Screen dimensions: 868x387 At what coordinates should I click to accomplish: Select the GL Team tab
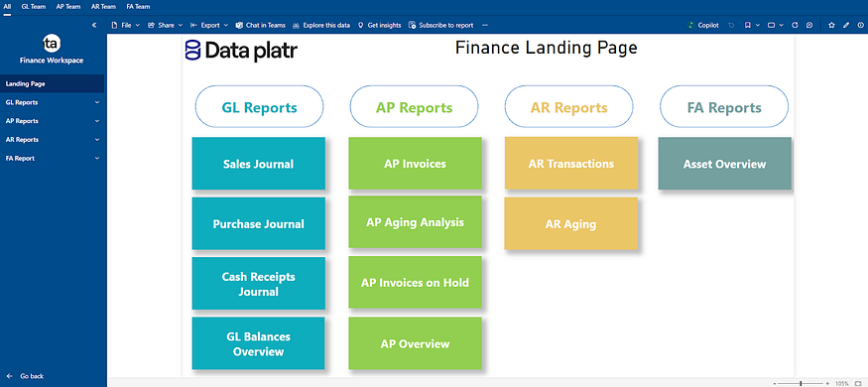click(x=33, y=7)
